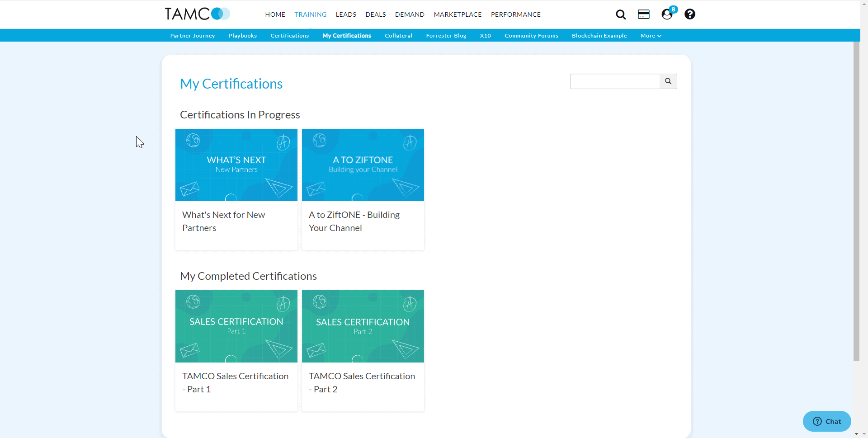Switch to the Playbooks tab
This screenshot has height=438, width=868.
(242, 36)
